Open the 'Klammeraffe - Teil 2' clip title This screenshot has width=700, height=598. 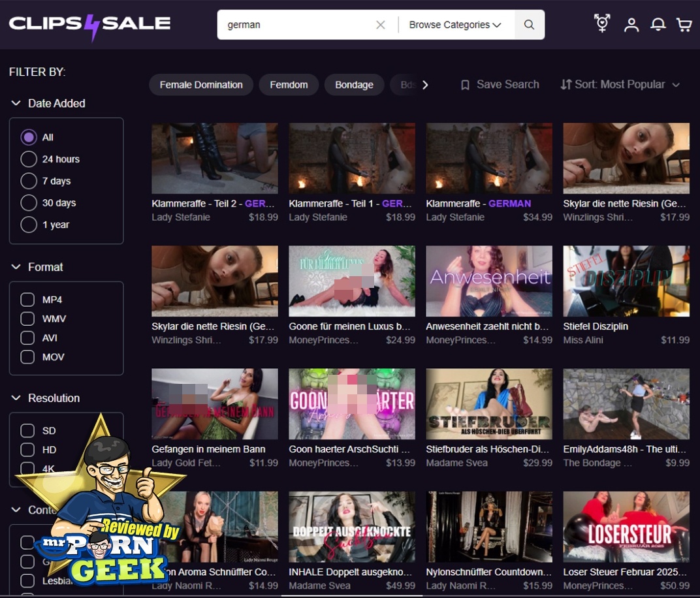pyautogui.click(x=214, y=204)
